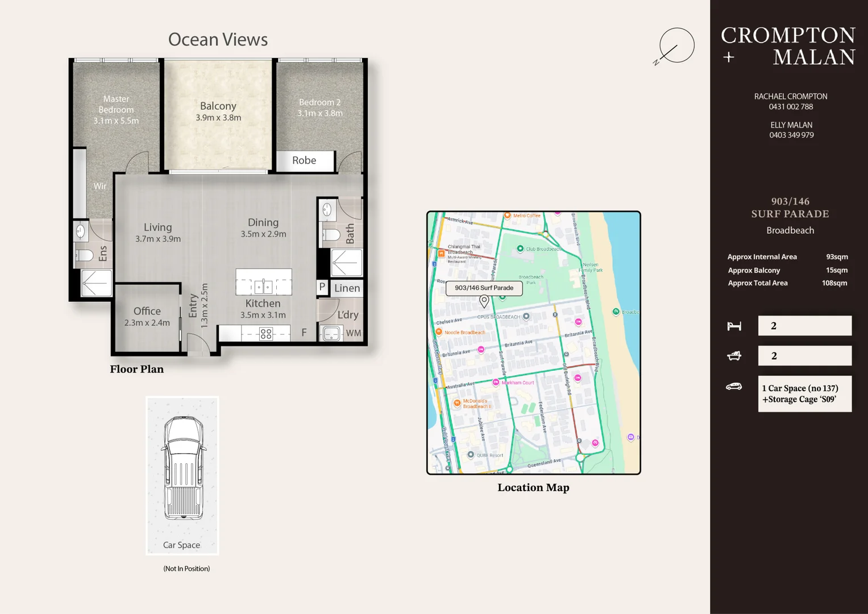Click the kitchen cooktop symbol on the floor plan

tap(265, 334)
